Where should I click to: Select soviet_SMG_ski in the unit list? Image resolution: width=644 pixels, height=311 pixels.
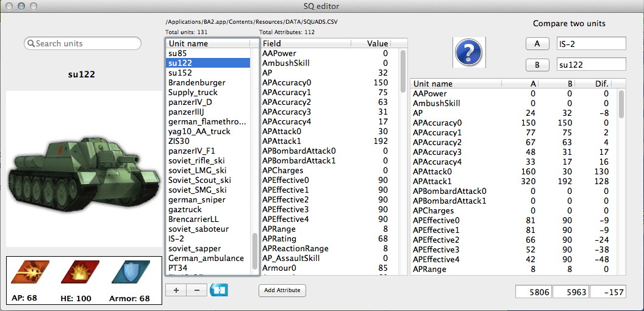point(208,190)
